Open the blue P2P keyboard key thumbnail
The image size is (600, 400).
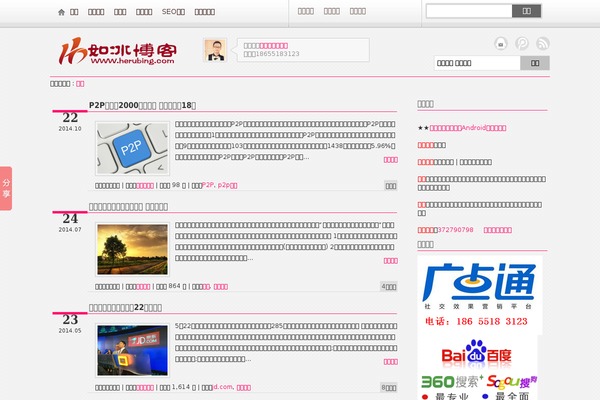click(x=132, y=148)
